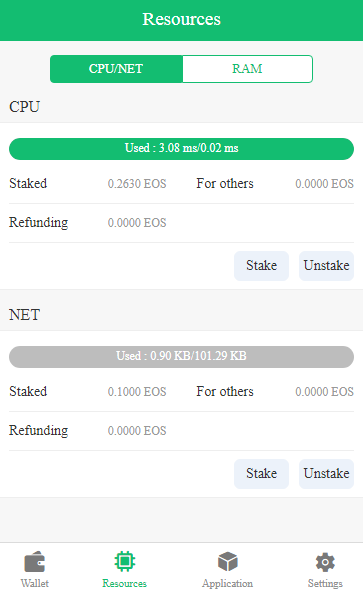Click the Resources header title
363x595 pixels.
[x=181, y=19]
